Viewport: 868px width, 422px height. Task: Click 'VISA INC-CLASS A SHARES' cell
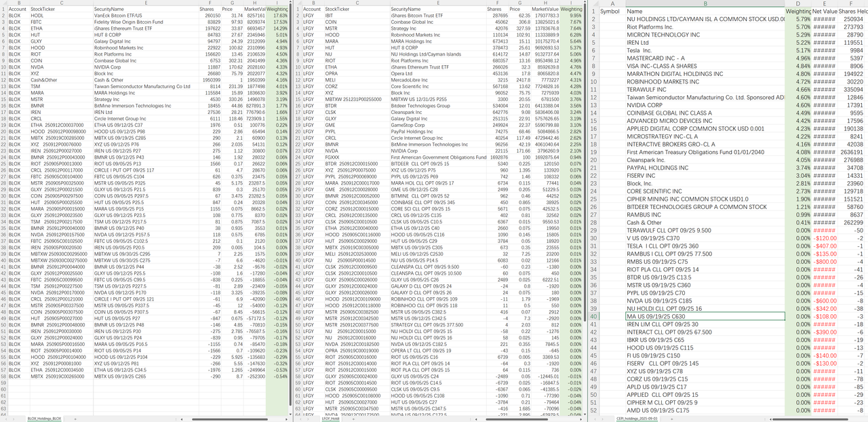point(705,66)
